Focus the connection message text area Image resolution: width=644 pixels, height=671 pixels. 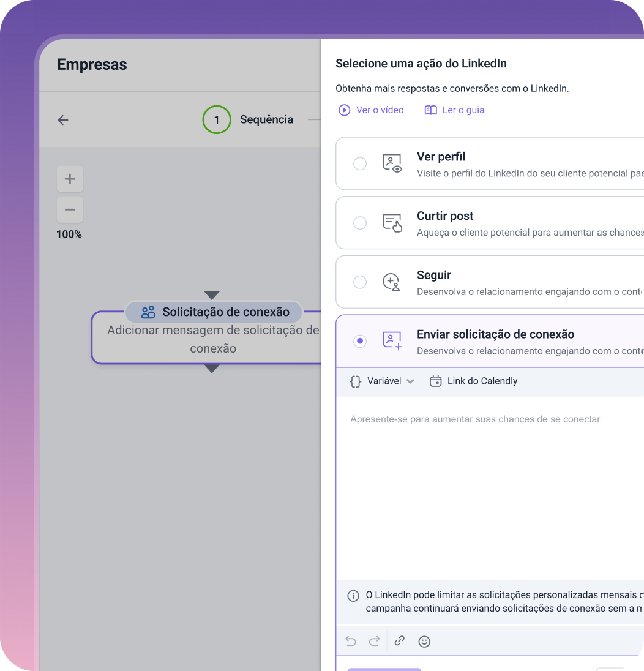[x=490, y=488]
